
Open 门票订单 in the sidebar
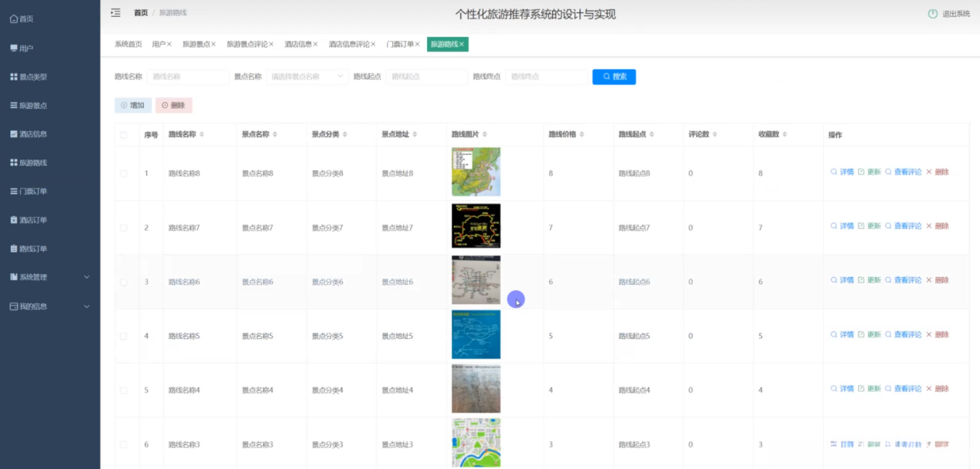click(32, 191)
